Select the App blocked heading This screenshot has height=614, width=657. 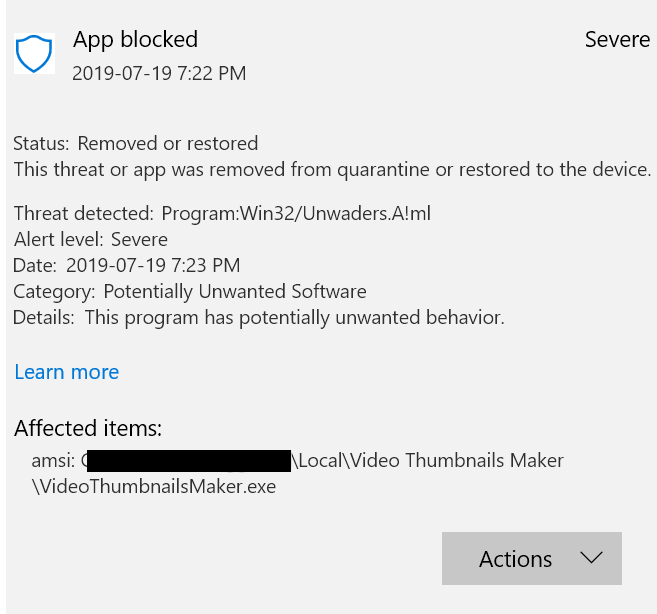tap(135, 39)
